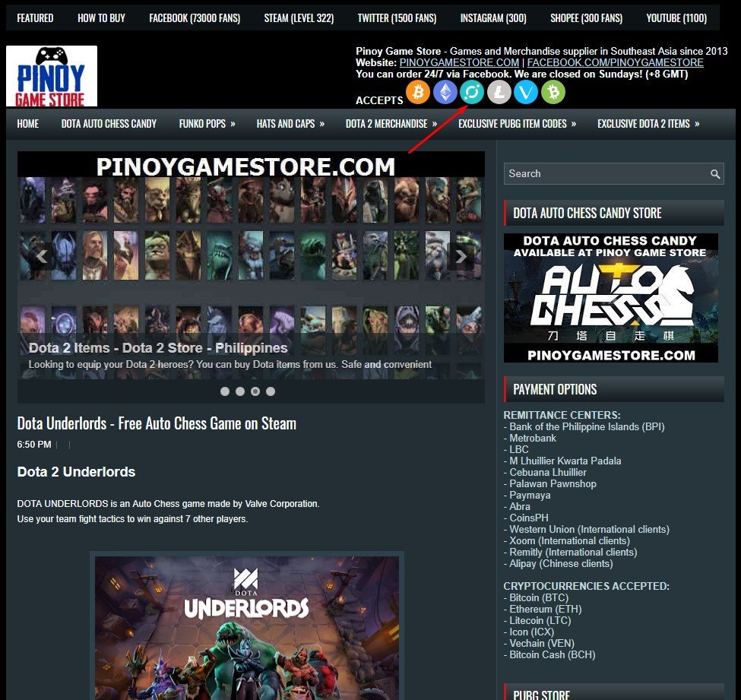Image resolution: width=741 pixels, height=700 pixels.
Task: Click the search magnifier icon
Action: [x=715, y=174]
